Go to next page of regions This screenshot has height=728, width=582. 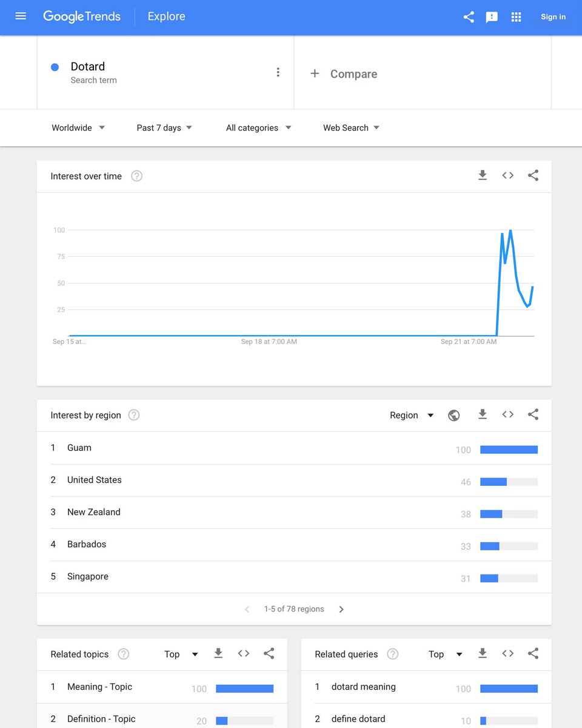click(341, 609)
